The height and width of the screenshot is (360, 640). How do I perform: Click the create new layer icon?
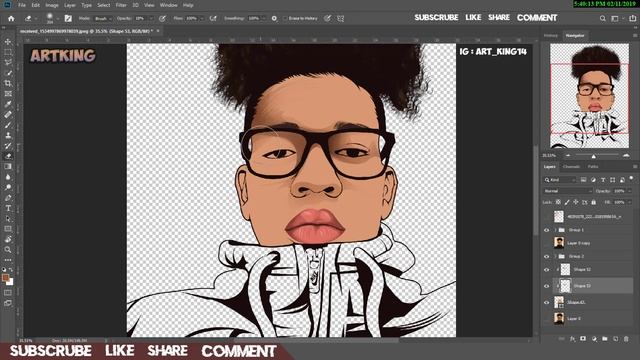coord(616,339)
